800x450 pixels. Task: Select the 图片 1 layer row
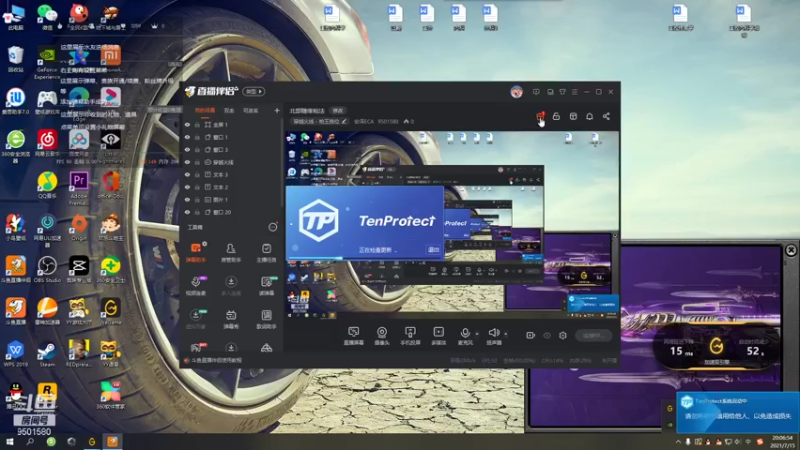231,199
